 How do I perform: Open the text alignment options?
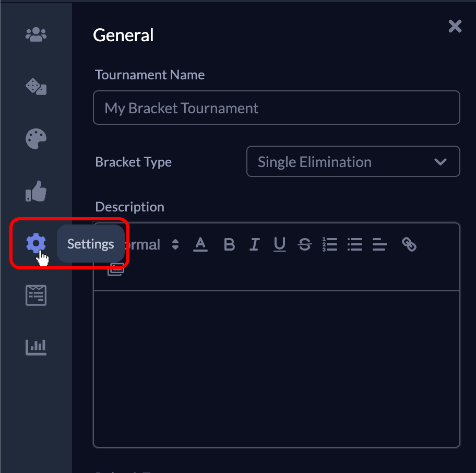click(380, 244)
